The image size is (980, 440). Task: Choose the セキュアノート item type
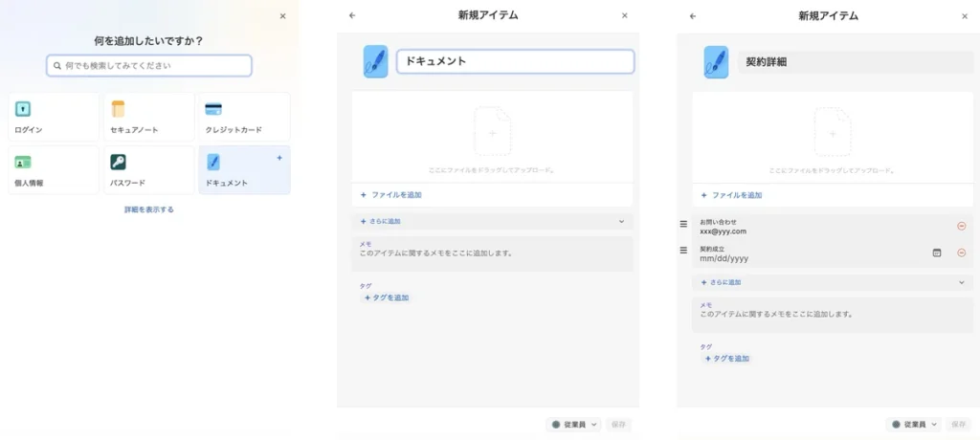pos(149,117)
